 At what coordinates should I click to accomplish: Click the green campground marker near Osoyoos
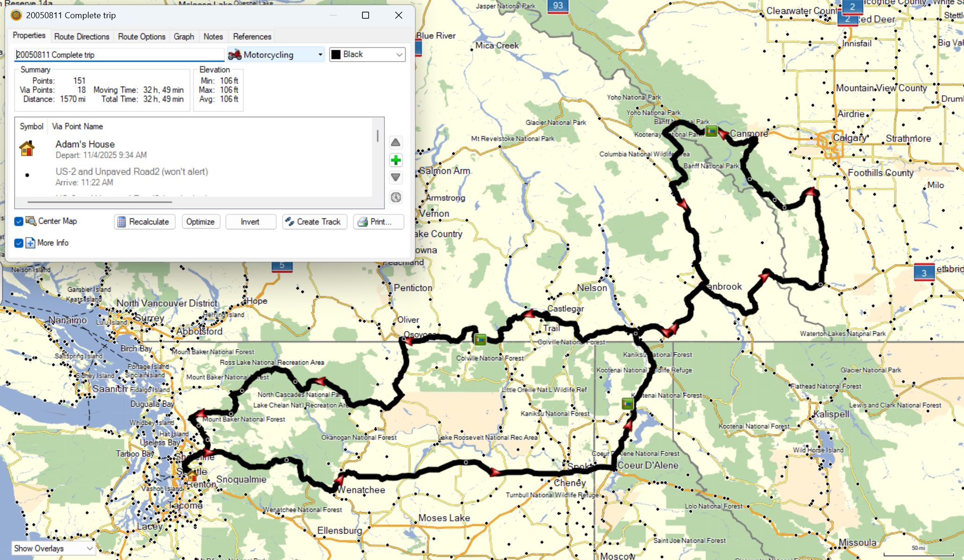pos(480,339)
